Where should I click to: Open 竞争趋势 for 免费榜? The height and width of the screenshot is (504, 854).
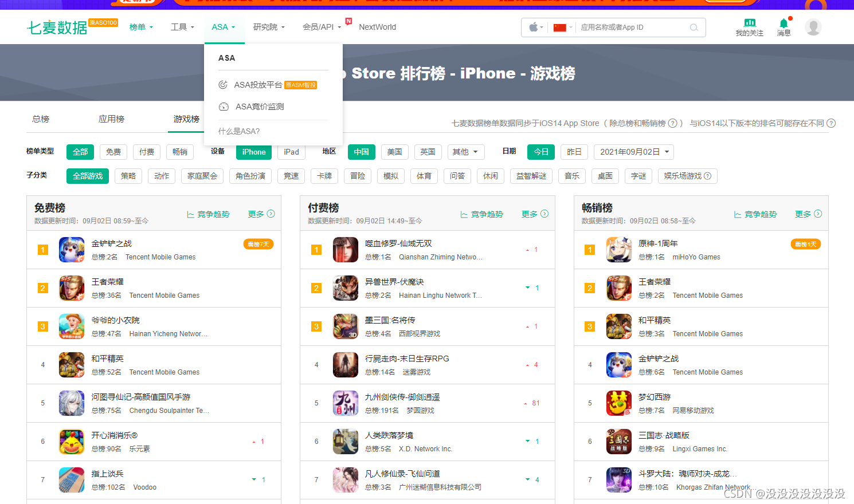pyautogui.click(x=208, y=214)
